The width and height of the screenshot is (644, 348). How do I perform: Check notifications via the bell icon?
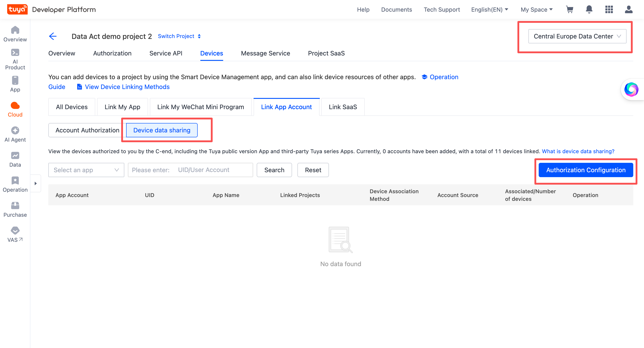[x=589, y=9]
